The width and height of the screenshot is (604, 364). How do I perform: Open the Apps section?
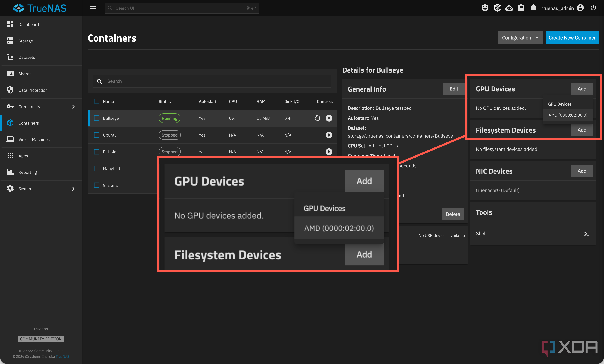point(41,156)
